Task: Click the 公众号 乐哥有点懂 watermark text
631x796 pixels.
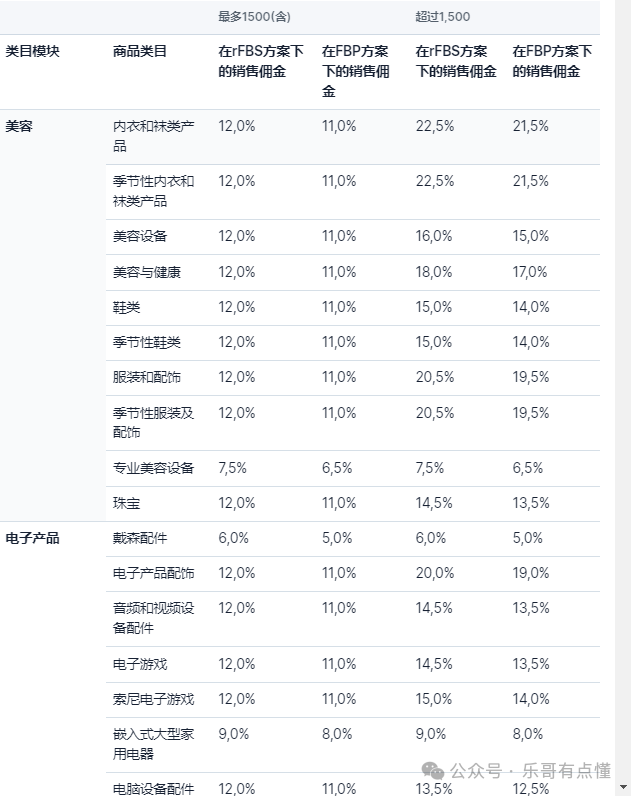Action: point(530,771)
